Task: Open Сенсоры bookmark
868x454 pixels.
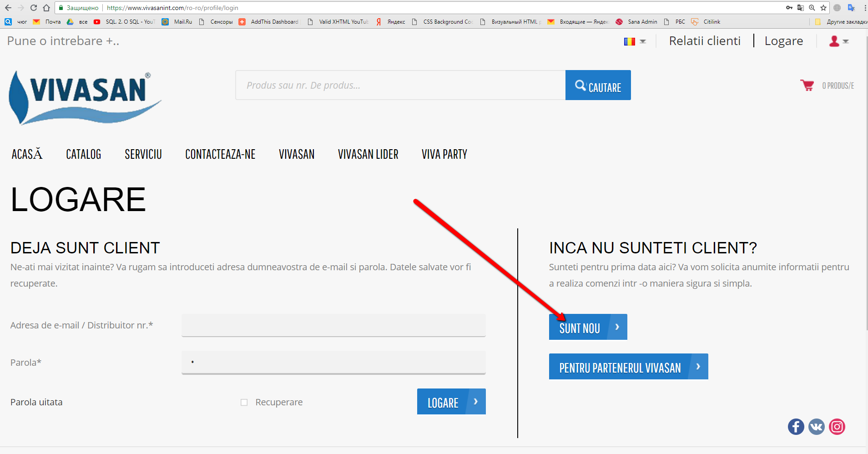Action: pos(216,21)
